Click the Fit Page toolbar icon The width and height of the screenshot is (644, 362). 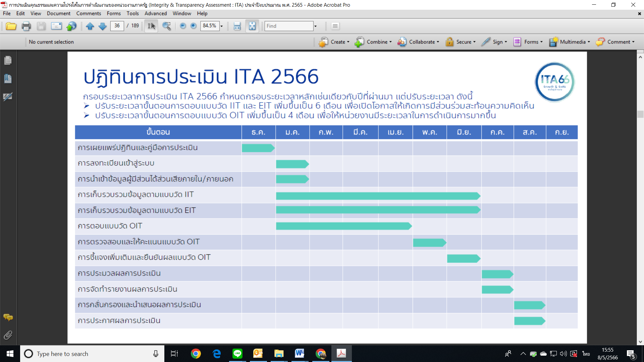[x=252, y=26]
